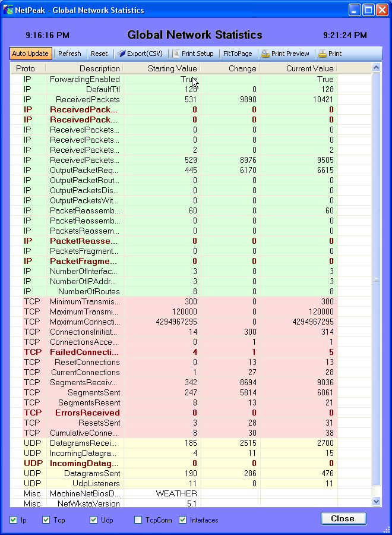Select the CumulativeConne... row

174,433
